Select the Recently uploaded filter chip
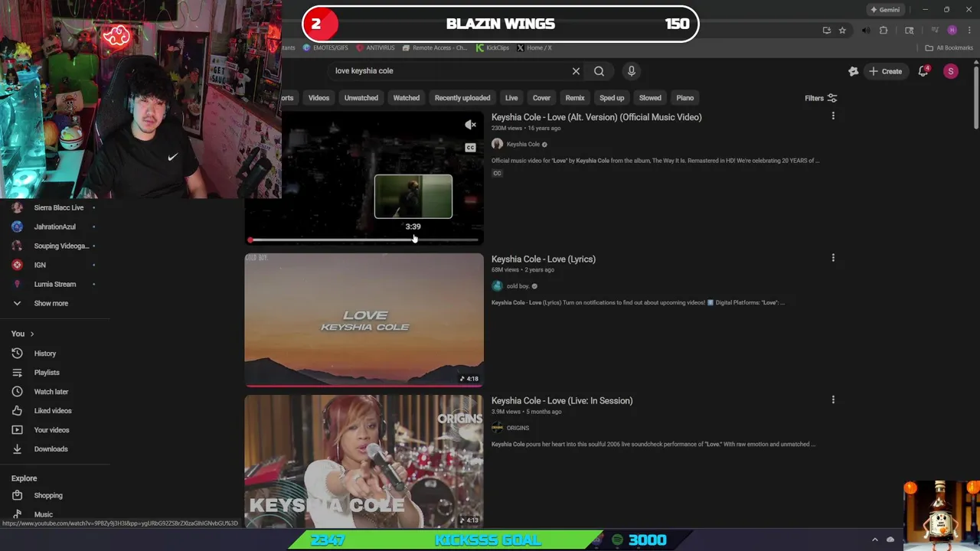The width and height of the screenshot is (980, 551). [462, 98]
